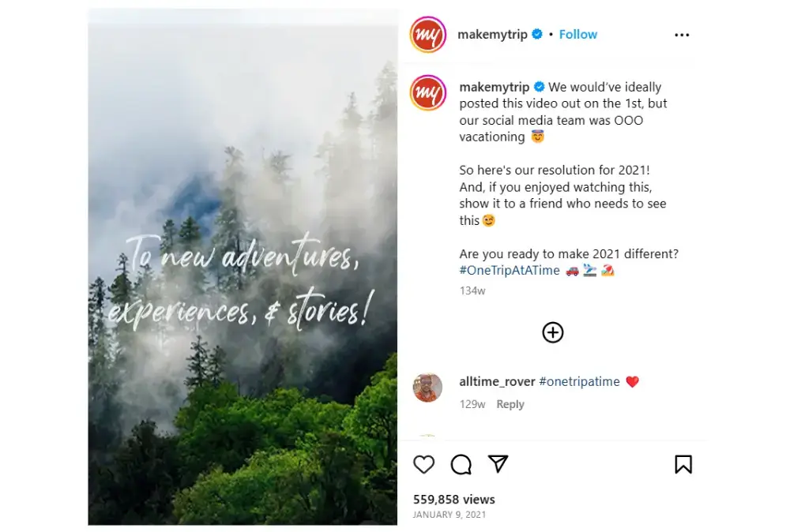Follow the makemytrip account
786x532 pixels.
[578, 34]
